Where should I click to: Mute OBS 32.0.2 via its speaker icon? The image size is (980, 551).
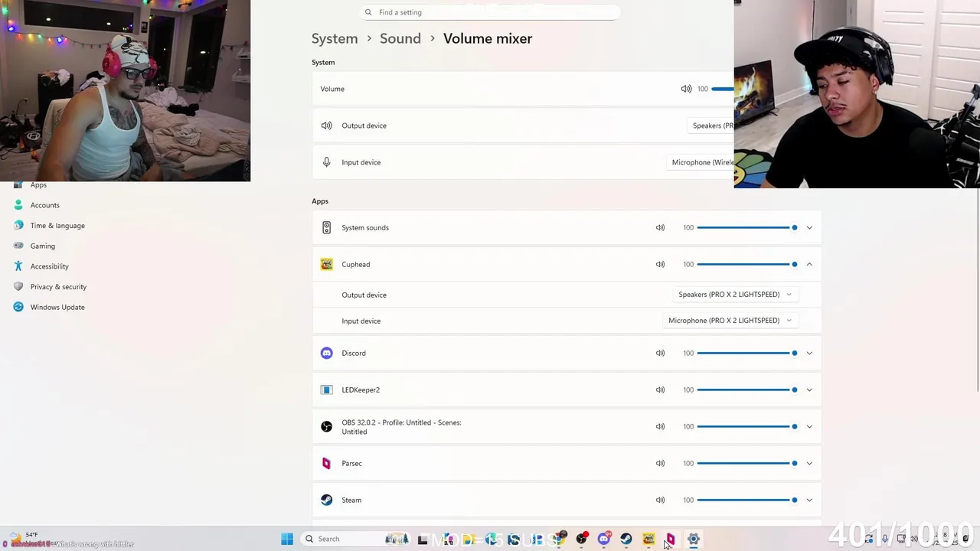[660, 426]
